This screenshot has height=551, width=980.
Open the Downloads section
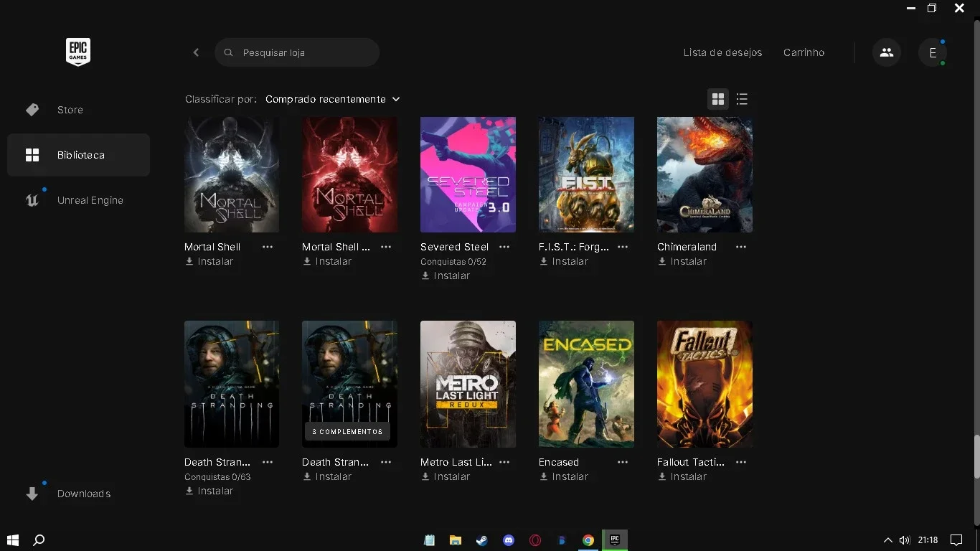coord(84,494)
